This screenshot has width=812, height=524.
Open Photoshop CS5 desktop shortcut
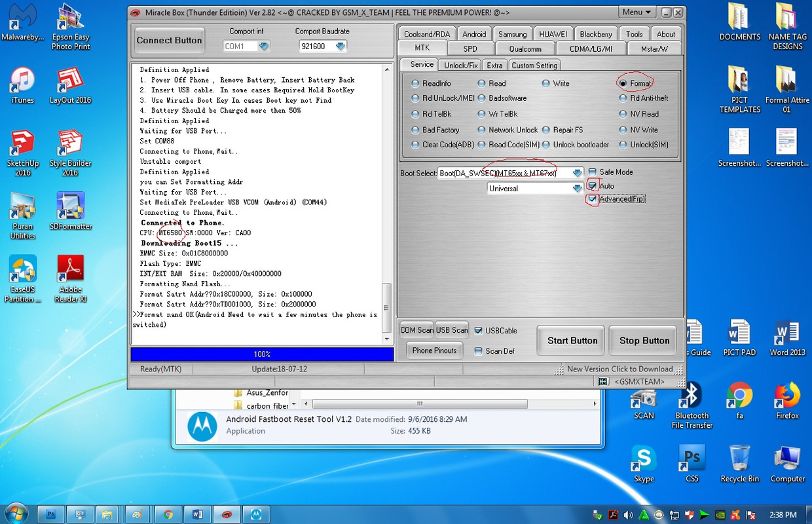click(x=692, y=464)
